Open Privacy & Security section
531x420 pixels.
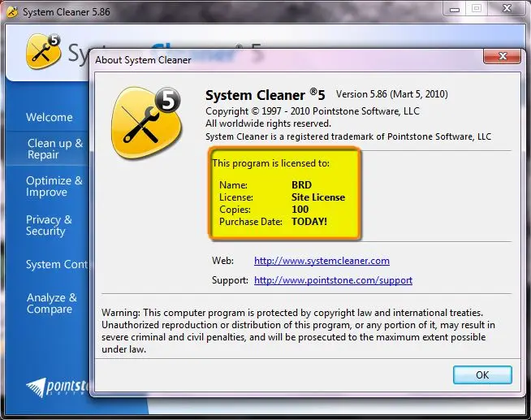(49, 225)
